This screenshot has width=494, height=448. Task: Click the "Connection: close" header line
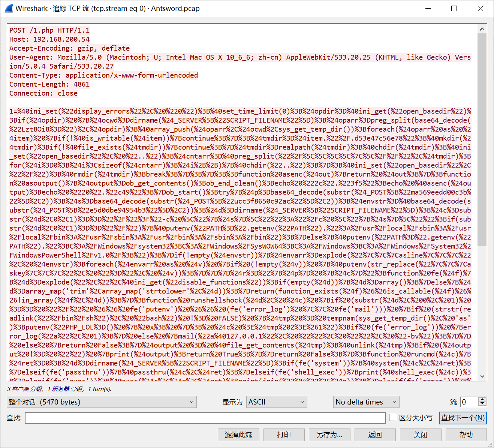(x=43, y=93)
